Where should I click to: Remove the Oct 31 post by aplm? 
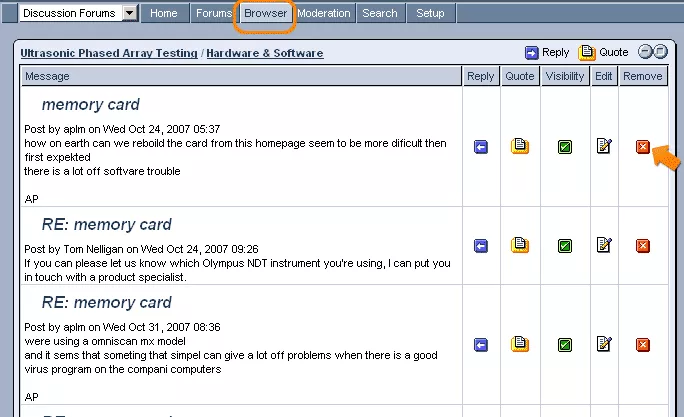click(x=643, y=345)
